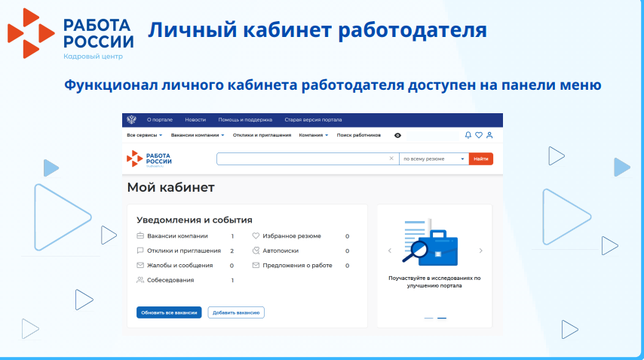Click count 2 beside Отклики и приглашения
Image resolution: width=644 pixels, height=360 pixels.
[x=232, y=251]
